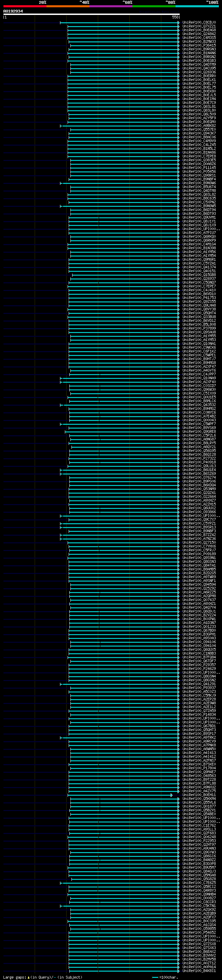Open hit UniRef100_Q24842

tap(199, 34)
